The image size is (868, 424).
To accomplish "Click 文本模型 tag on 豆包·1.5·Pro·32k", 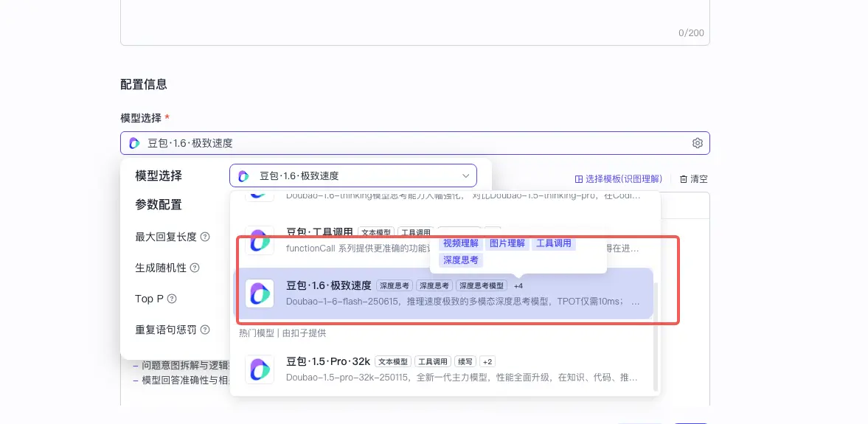I will click(x=392, y=361).
